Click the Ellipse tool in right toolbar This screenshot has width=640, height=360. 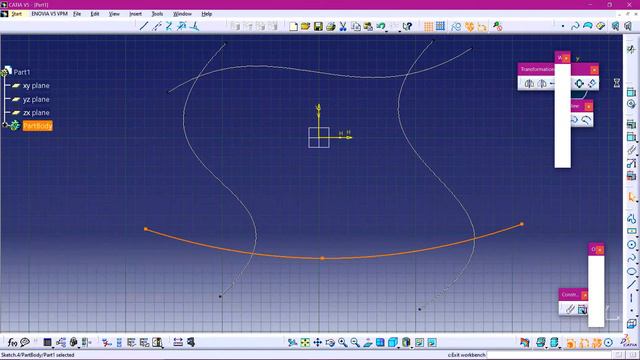pos(631,271)
